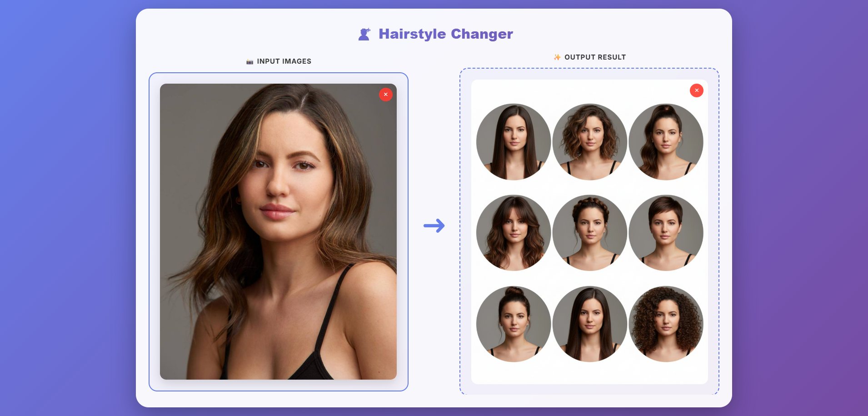Pick the tight voluminous curls hairstyle

(666, 324)
